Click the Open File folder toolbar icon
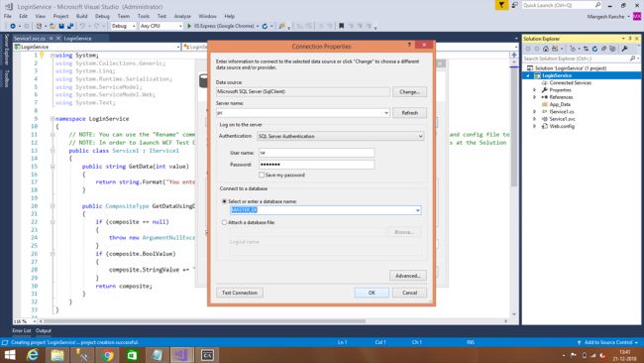 pos(53,26)
